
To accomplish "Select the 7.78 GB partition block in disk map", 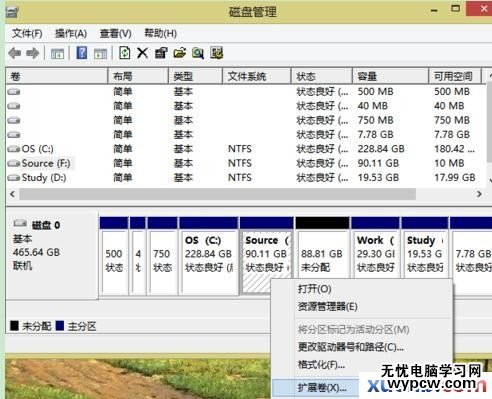I will tap(471, 248).
